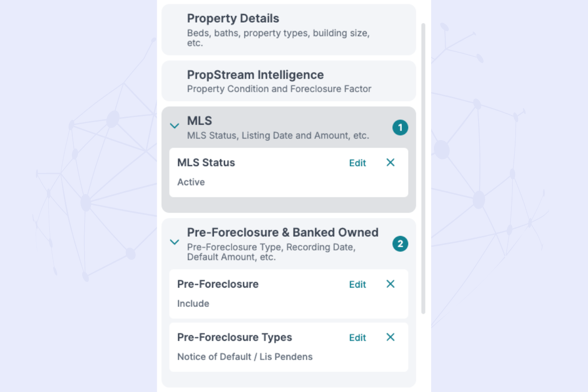
Task: Edit the MLS Status filter
Action: click(x=357, y=163)
